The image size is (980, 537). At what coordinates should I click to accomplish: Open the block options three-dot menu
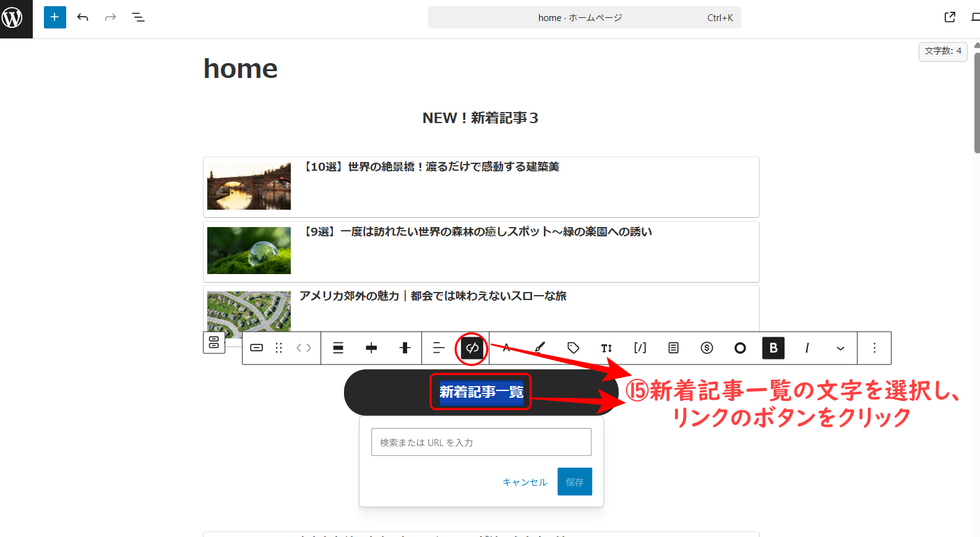tap(874, 348)
